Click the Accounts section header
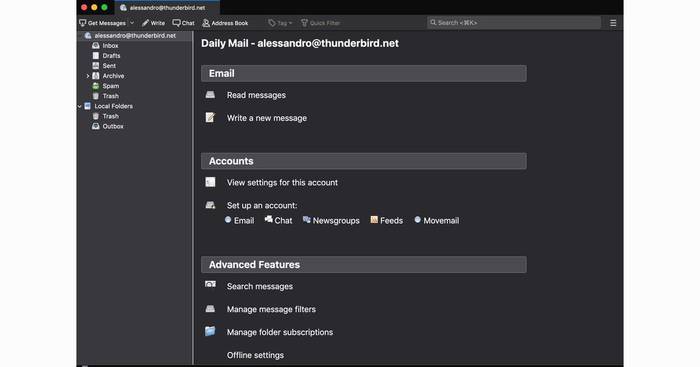700x367 pixels. (364, 161)
